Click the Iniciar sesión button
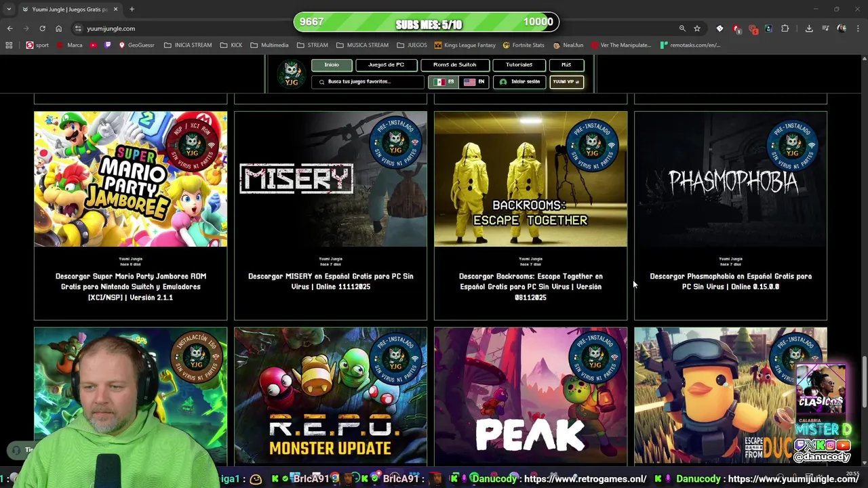868x488 pixels. 519,82
